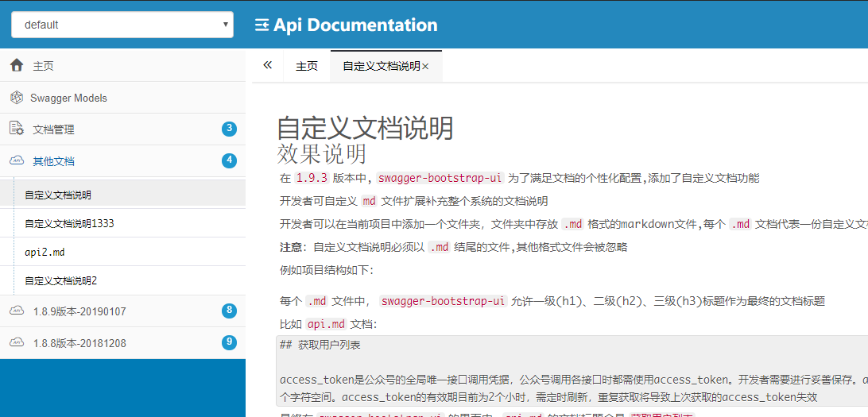Click the badge showing 9
This screenshot has height=417, width=868.
[x=229, y=342]
